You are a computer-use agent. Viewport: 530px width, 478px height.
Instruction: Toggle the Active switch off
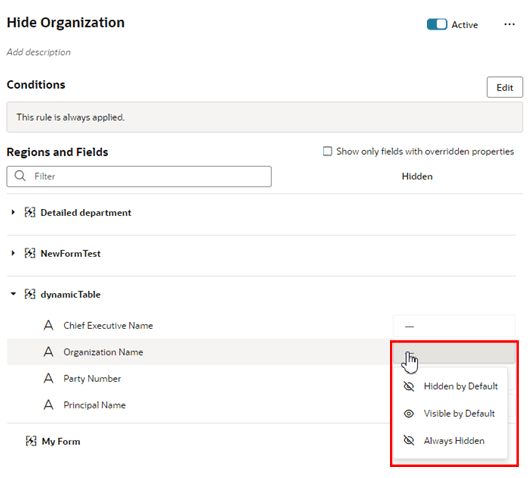437,25
